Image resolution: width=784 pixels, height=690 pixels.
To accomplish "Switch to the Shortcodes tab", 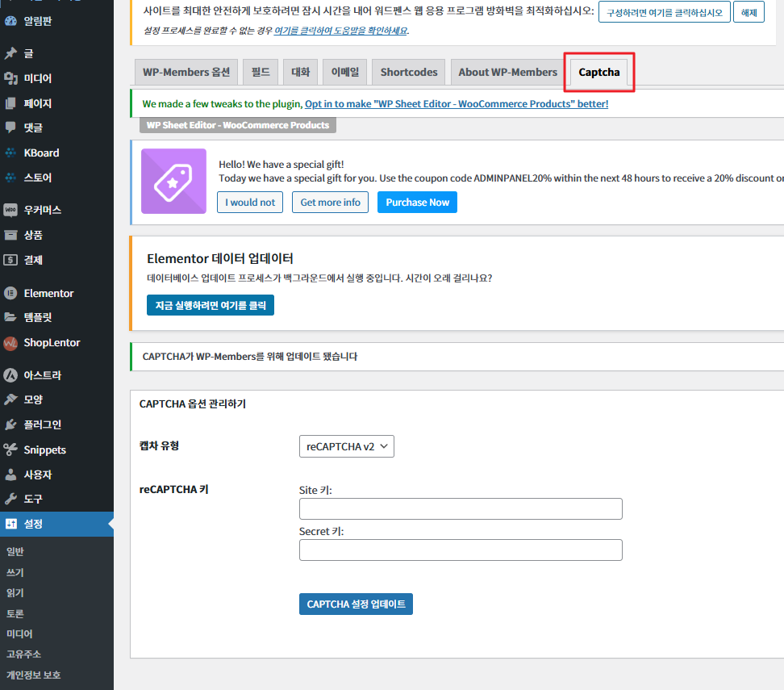I will [408, 72].
